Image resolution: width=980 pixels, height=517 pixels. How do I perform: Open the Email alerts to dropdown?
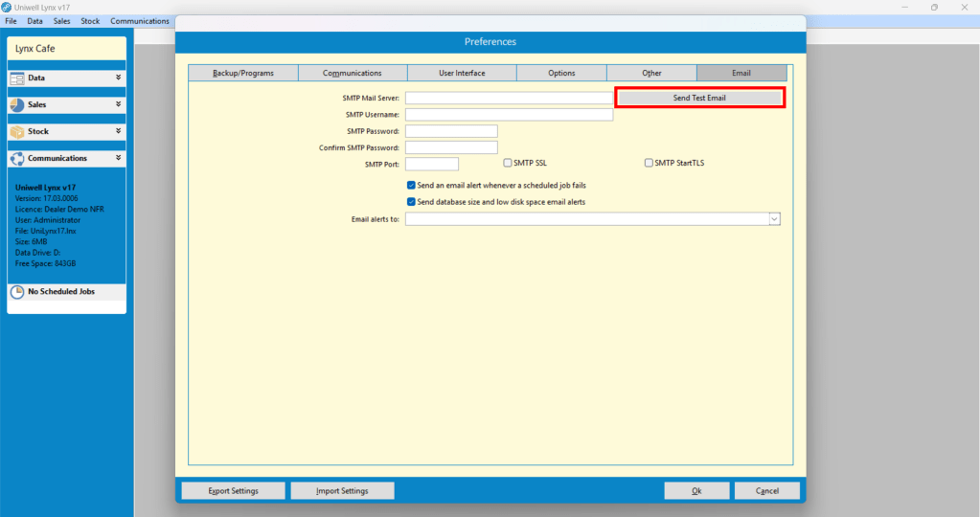[x=774, y=219]
